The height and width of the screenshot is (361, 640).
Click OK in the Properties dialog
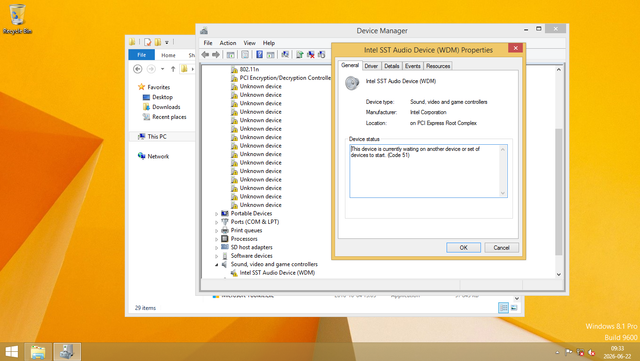coord(463,247)
